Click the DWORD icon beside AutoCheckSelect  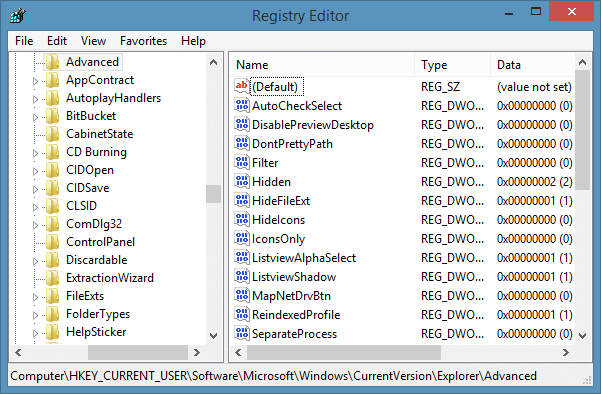pyautogui.click(x=241, y=105)
